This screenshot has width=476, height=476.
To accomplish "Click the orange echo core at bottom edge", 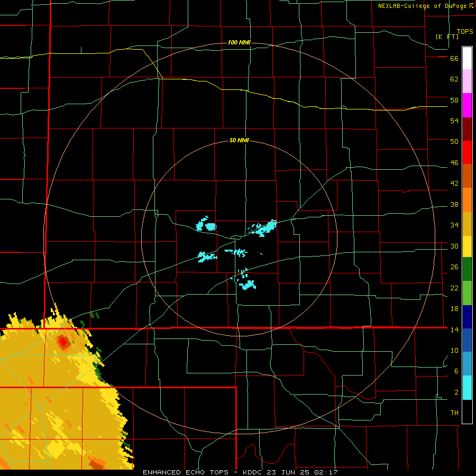I will click(97, 464).
